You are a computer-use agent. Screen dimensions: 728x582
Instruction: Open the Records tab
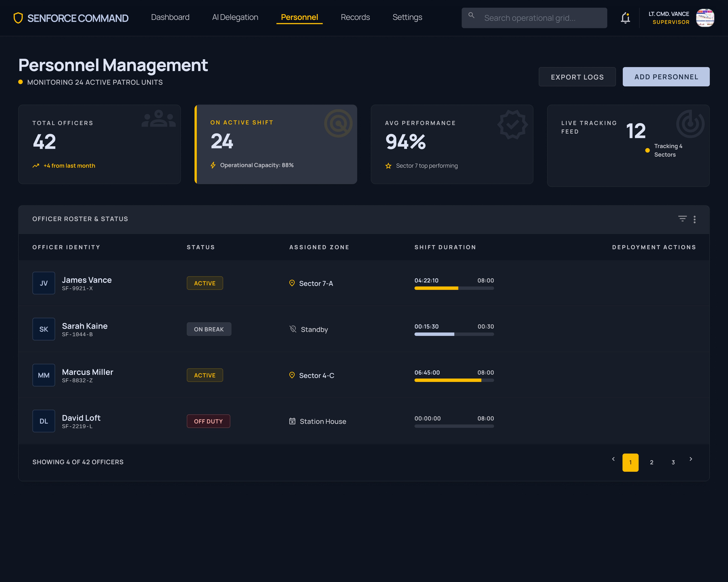point(355,17)
